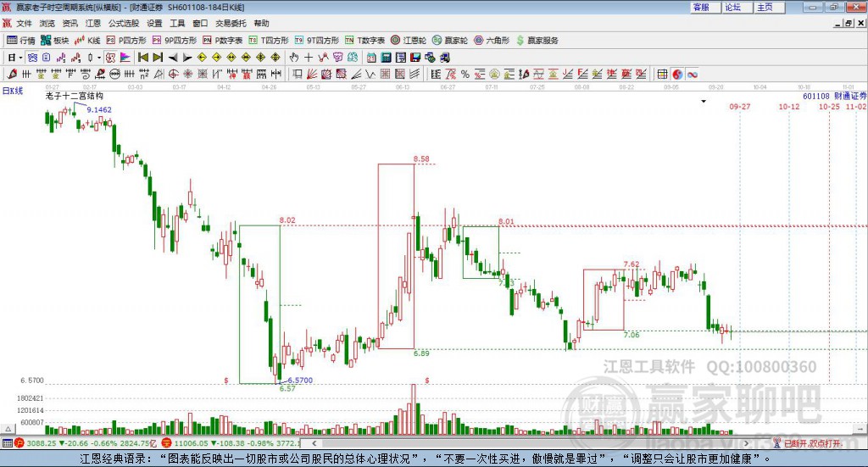Open the T四方形 tool

coord(269,41)
